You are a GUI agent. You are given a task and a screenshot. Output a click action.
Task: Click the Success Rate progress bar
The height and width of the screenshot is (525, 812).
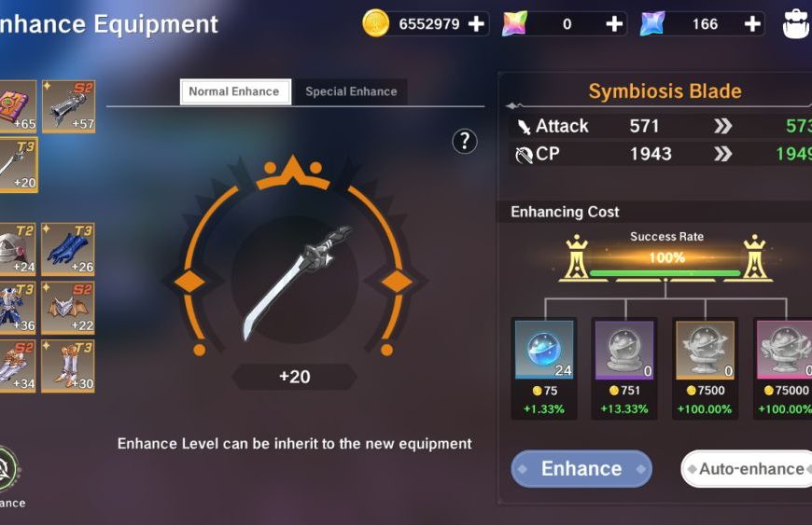[x=665, y=272]
